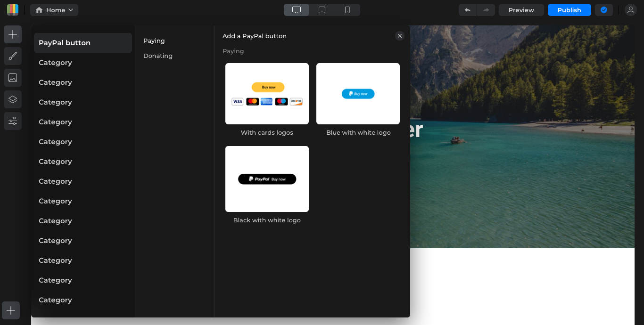Choose the Black with white logo button
This screenshot has height=325, width=644.
tap(267, 179)
